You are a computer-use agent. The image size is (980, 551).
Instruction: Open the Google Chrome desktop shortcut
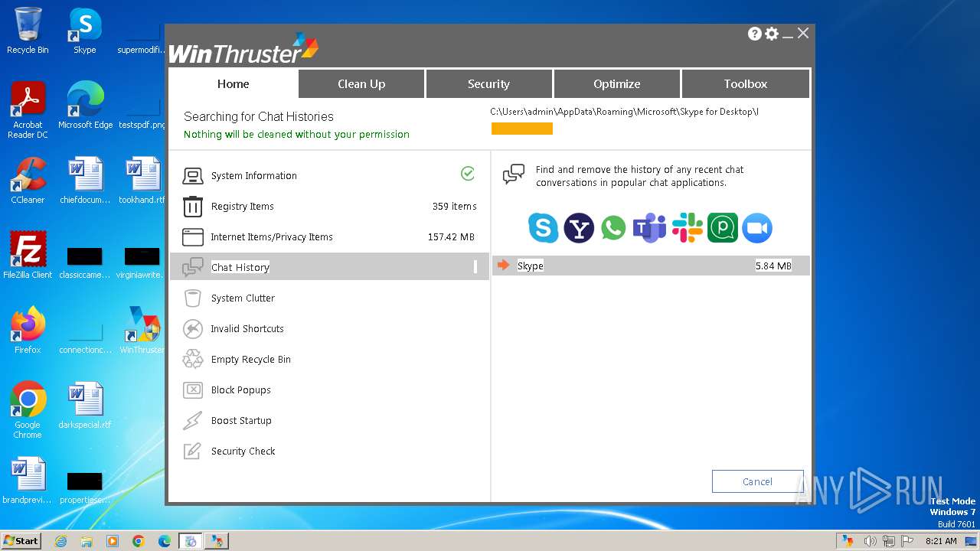click(28, 410)
